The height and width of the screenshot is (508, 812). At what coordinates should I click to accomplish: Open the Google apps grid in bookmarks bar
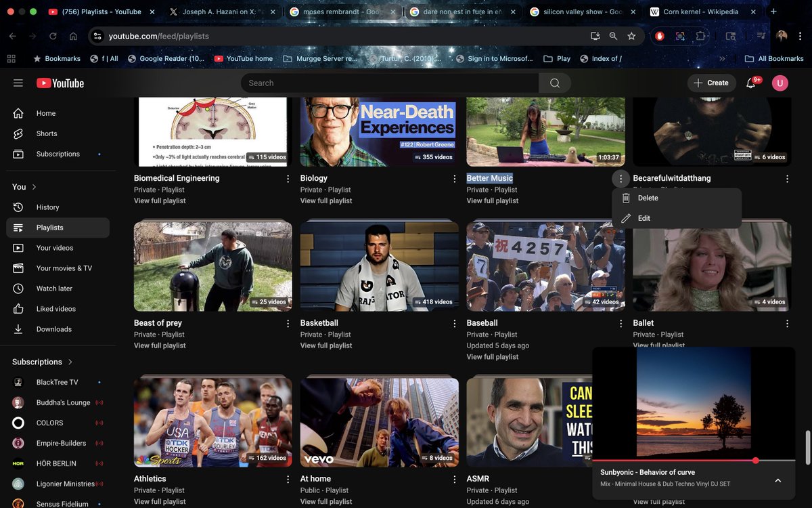[11, 59]
